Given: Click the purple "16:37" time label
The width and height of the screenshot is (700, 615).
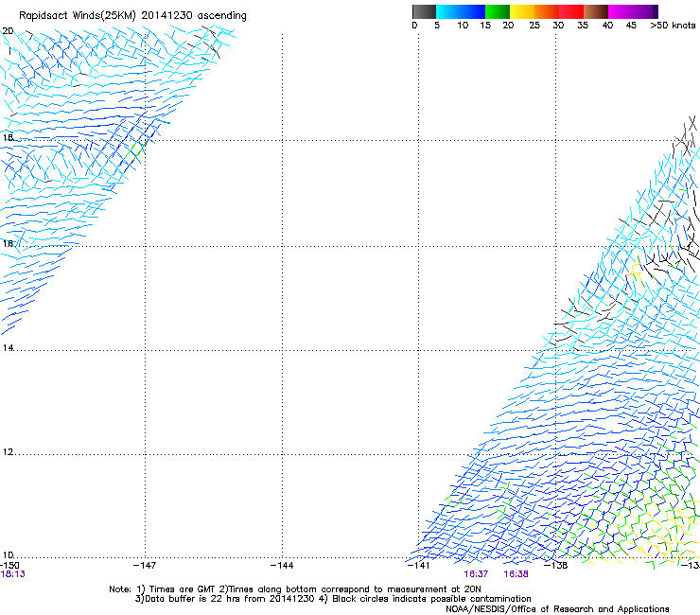Looking at the screenshot, I should tap(476, 574).
